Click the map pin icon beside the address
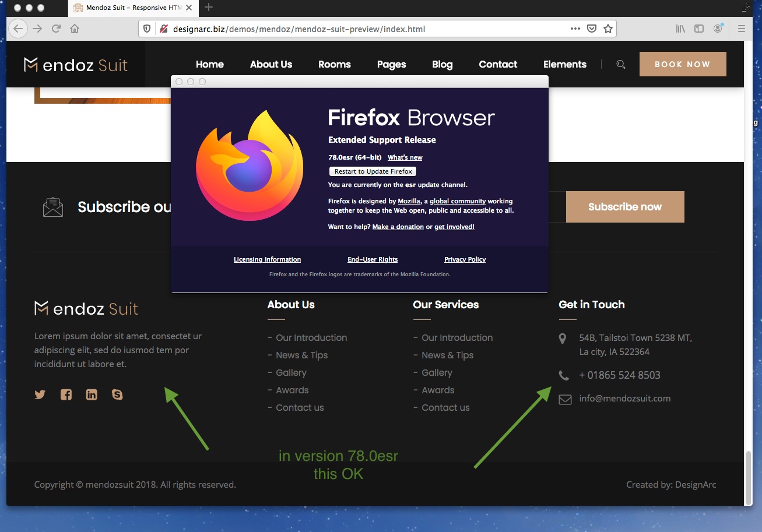762x532 pixels. 563,339
